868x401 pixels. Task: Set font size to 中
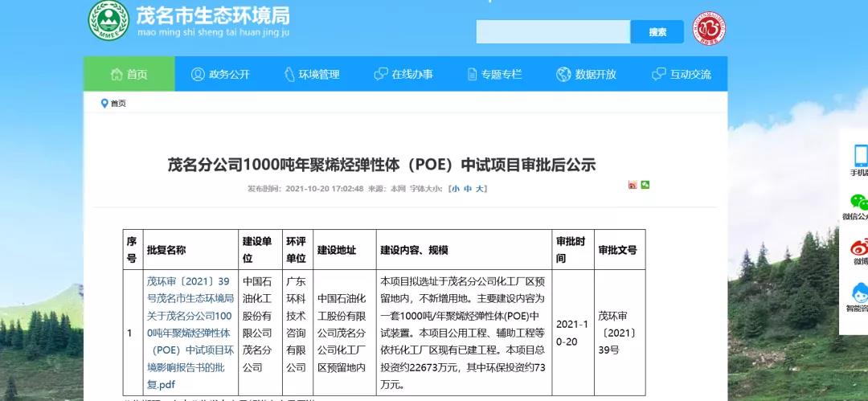(468, 188)
